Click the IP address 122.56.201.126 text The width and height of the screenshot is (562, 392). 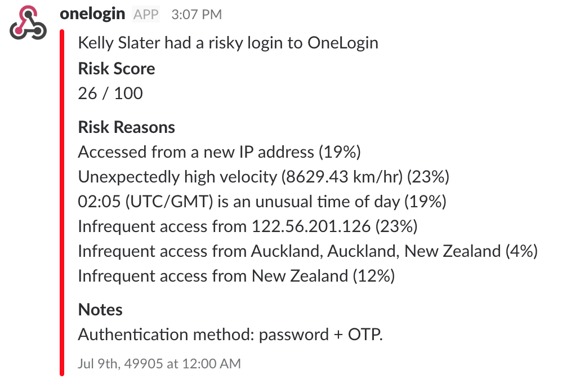tap(311, 226)
